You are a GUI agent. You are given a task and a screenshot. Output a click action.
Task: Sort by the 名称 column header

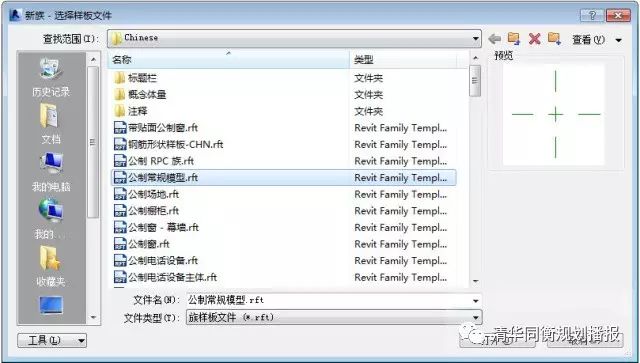pyautogui.click(x=229, y=60)
